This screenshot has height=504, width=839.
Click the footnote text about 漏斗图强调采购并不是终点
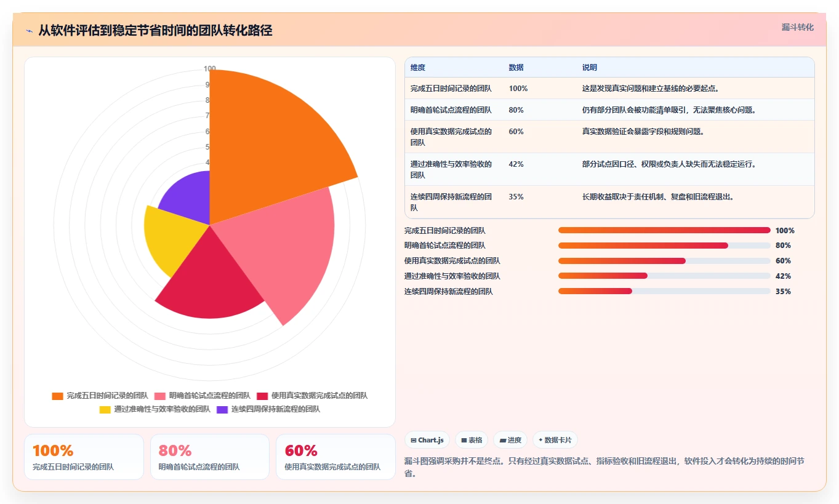(x=605, y=468)
